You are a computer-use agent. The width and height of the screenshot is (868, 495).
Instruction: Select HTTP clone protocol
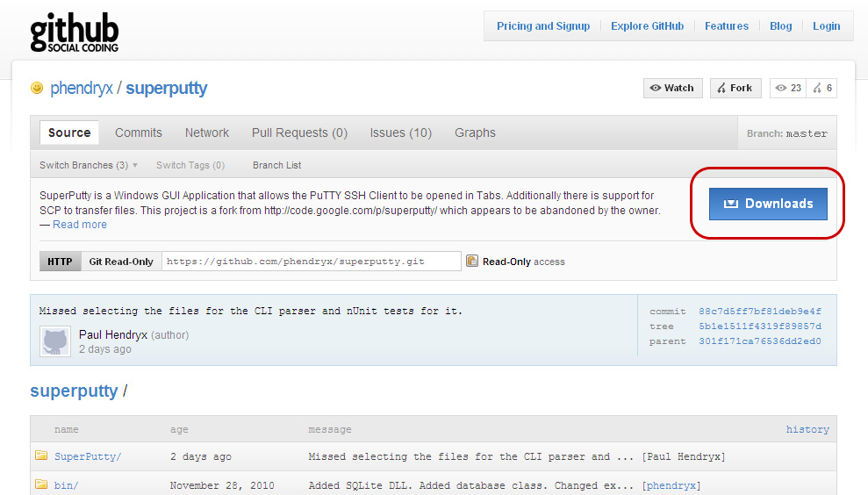coord(60,262)
